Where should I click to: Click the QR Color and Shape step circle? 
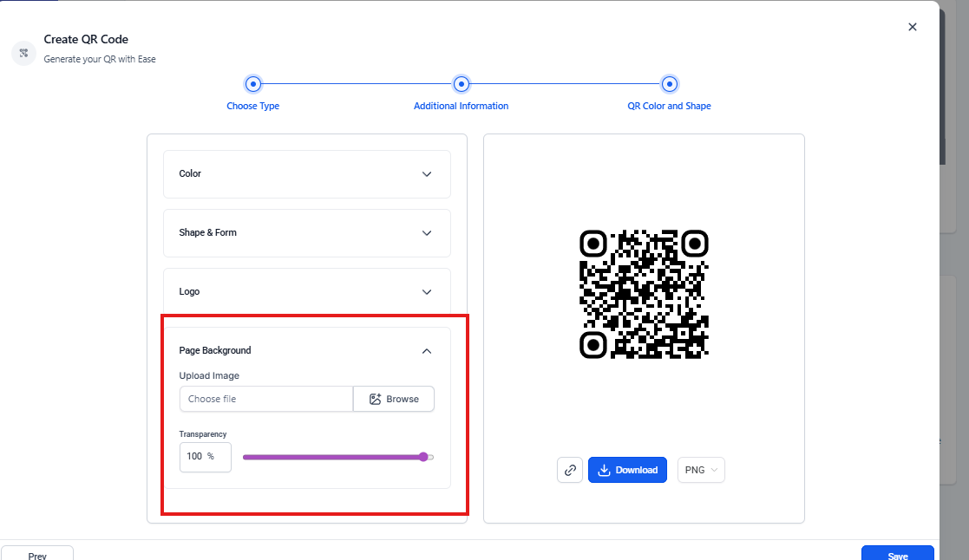670,84
